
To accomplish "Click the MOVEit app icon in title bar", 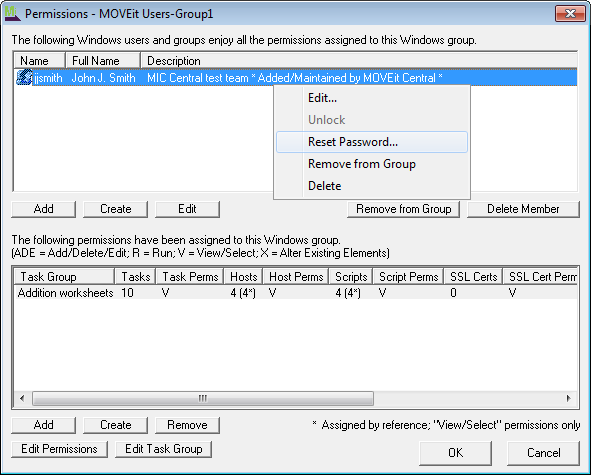I will coord(12,14).
